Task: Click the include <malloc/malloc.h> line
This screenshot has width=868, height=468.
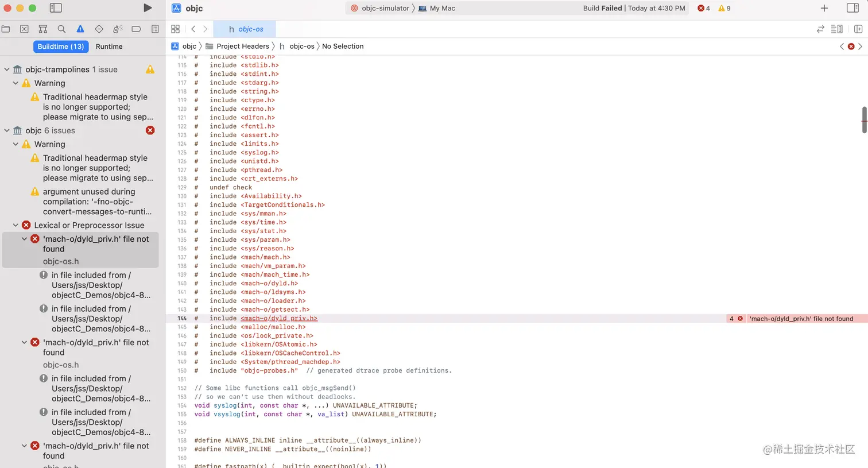Action: point(250,327)
